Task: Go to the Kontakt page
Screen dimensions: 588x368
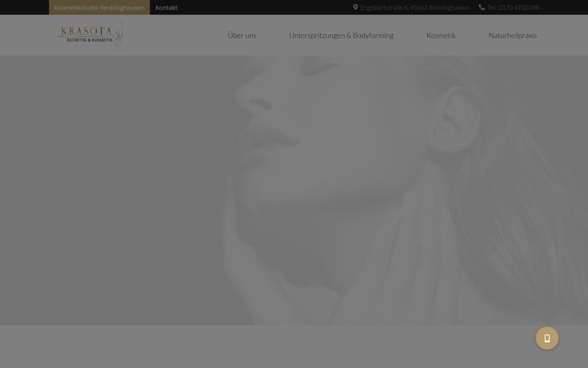Action: 166,7
